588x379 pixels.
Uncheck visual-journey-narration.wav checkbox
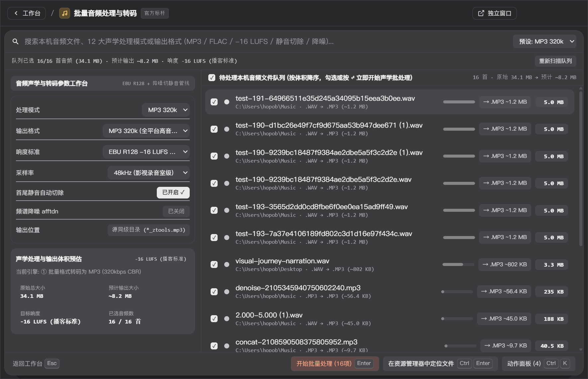(214, 265)
